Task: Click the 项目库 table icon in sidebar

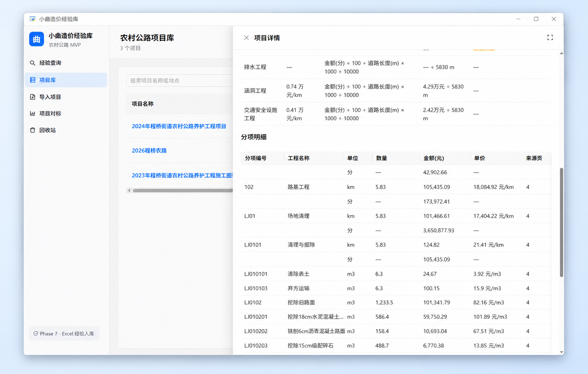Action: click(33, 80)
